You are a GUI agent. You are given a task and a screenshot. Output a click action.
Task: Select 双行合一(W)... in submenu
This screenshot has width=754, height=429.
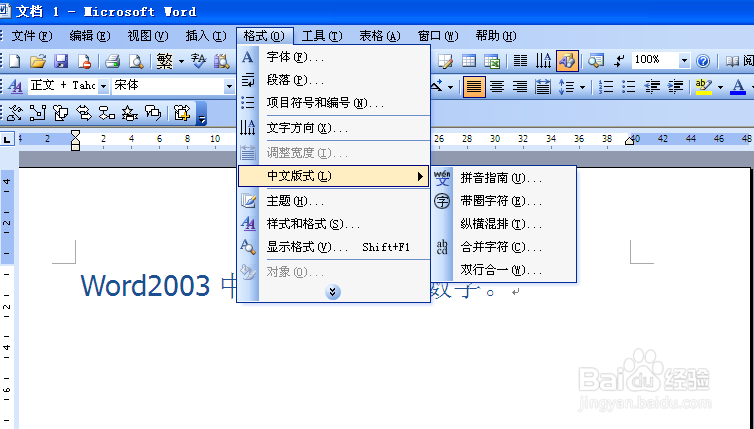pyautogui.click(x=503, y=270)
